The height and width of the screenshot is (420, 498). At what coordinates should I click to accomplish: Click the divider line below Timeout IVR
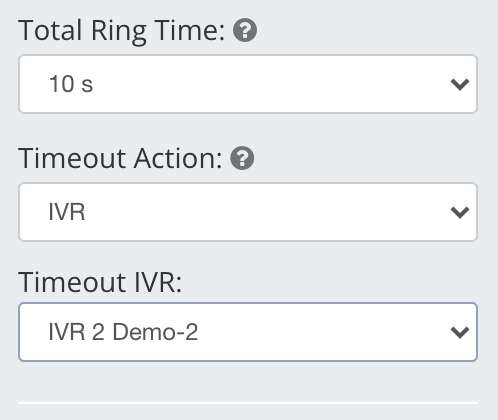[248, 403]
